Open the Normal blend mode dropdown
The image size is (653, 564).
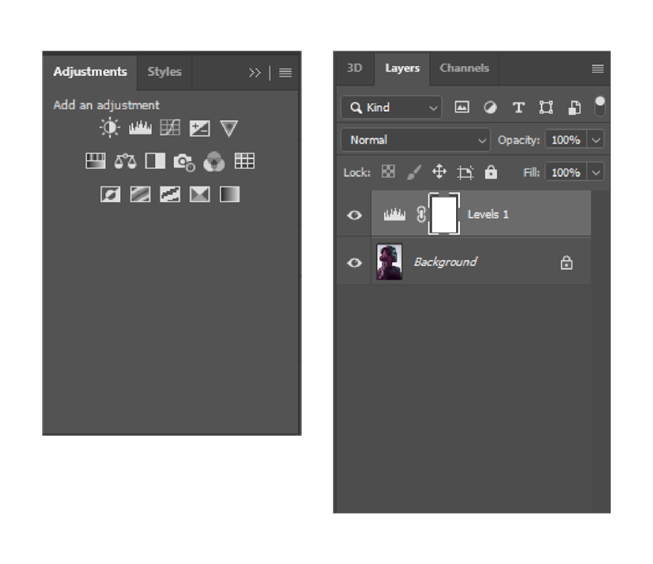416,140
